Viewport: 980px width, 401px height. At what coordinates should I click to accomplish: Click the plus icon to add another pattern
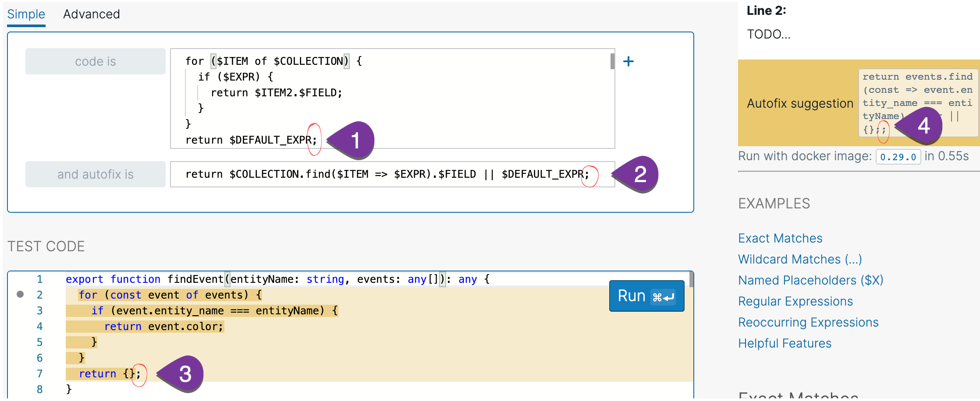(629, 61)
